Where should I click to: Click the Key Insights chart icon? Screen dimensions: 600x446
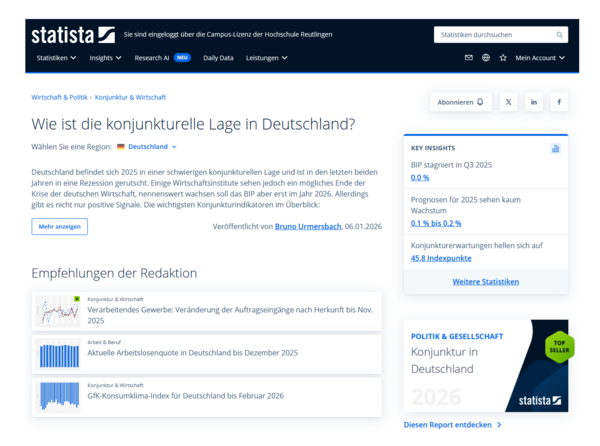pos(555,148)
